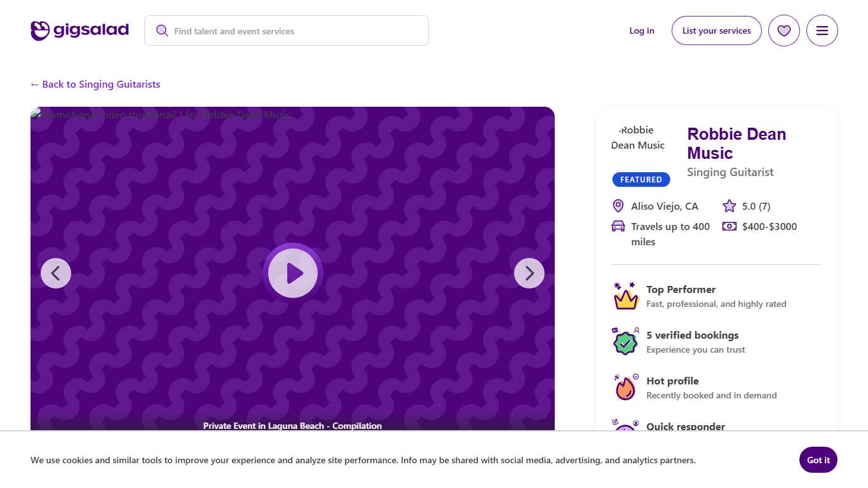
Task: Click the FEATURED badge
Action: pyautogui.click(x=641, y=180)
